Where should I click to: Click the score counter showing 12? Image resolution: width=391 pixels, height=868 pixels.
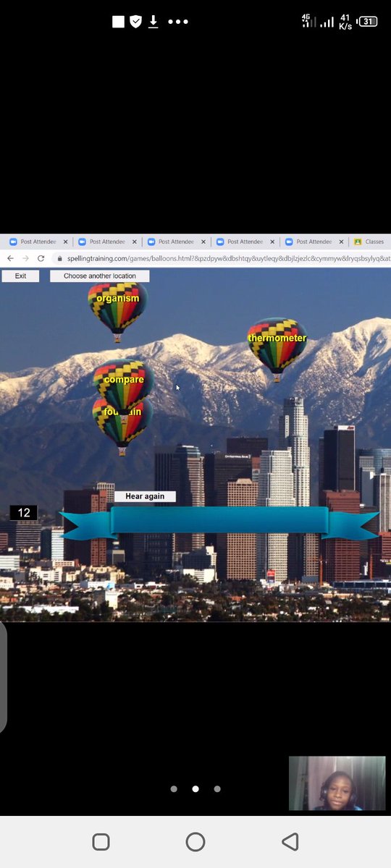(x=23, y=513)
